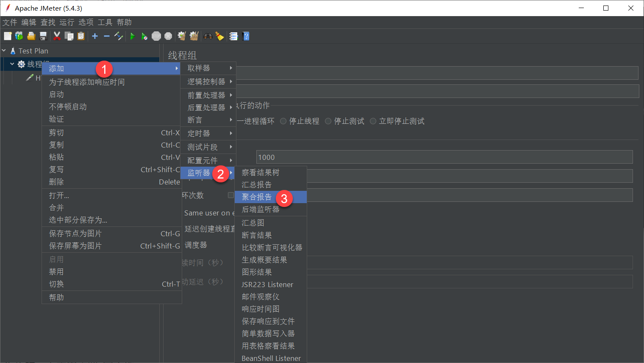This screenshot has width=644, height=363.
Task: Open the 运行 menu
Action: (x=67, y=22)
